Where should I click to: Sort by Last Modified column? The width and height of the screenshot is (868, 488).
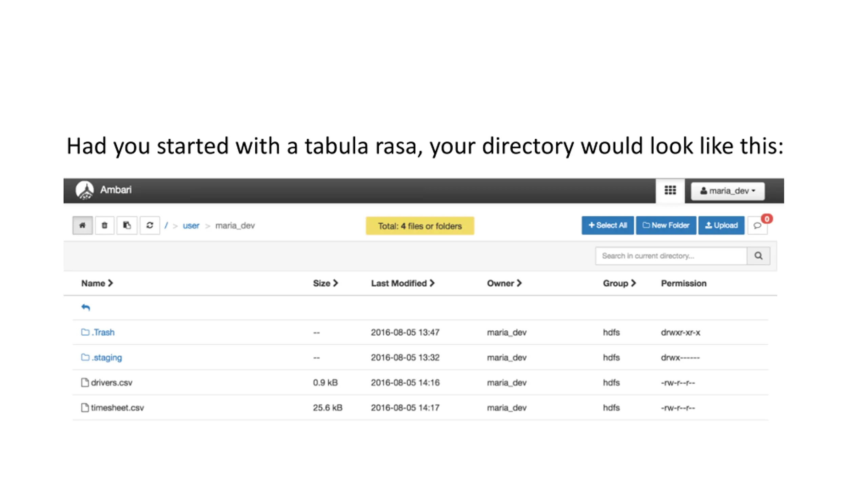click(402, 283)
